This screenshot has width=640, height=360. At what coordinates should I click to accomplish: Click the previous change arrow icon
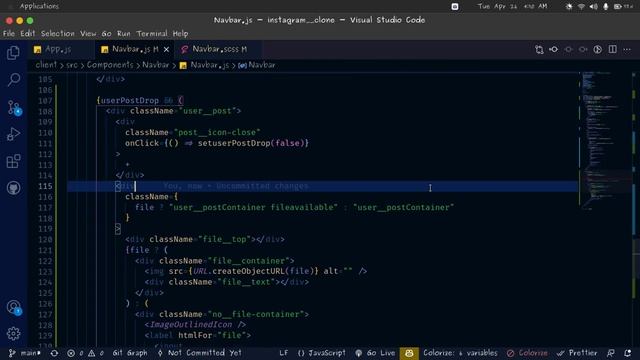pos(568,49)
